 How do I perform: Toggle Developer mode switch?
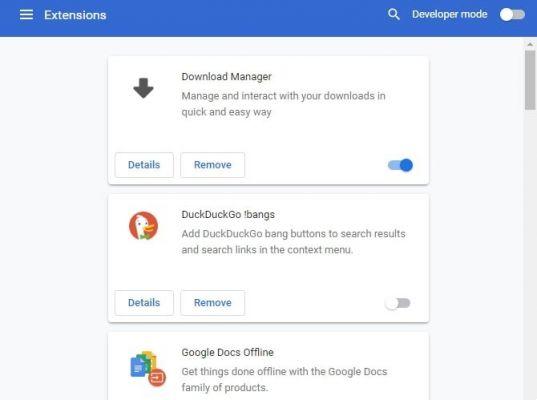[512, 15]
